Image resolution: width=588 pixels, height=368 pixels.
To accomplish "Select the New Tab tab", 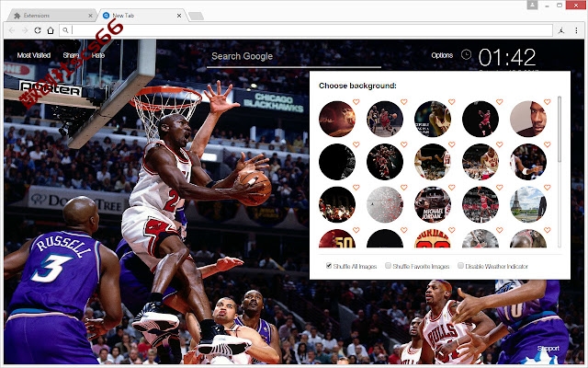I will point(141,16).
